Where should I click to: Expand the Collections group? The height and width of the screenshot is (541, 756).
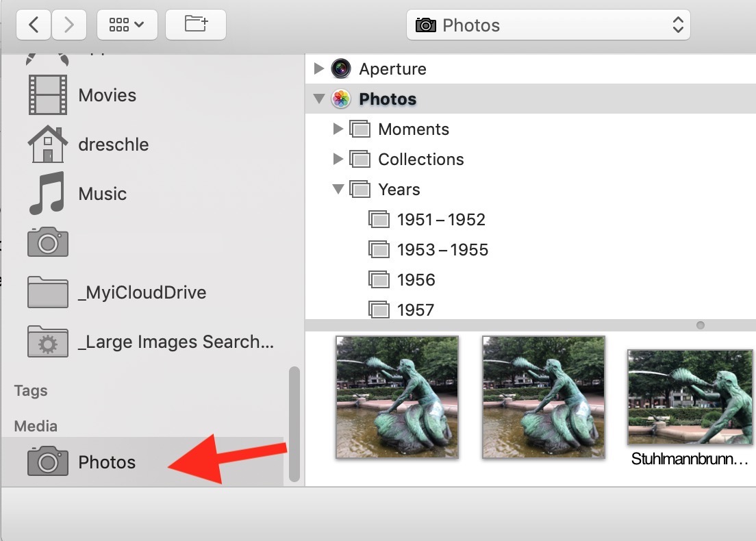[338, 159]
